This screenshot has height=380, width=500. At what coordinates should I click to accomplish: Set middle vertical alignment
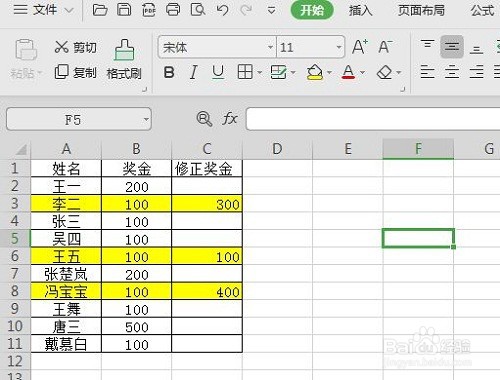452,47
